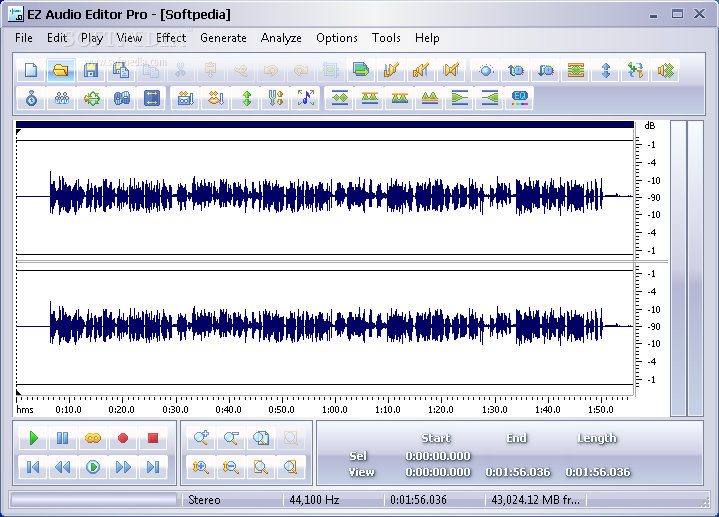The image size is (719, 517).
Task: Open the File menu
Action: point(24,38)
